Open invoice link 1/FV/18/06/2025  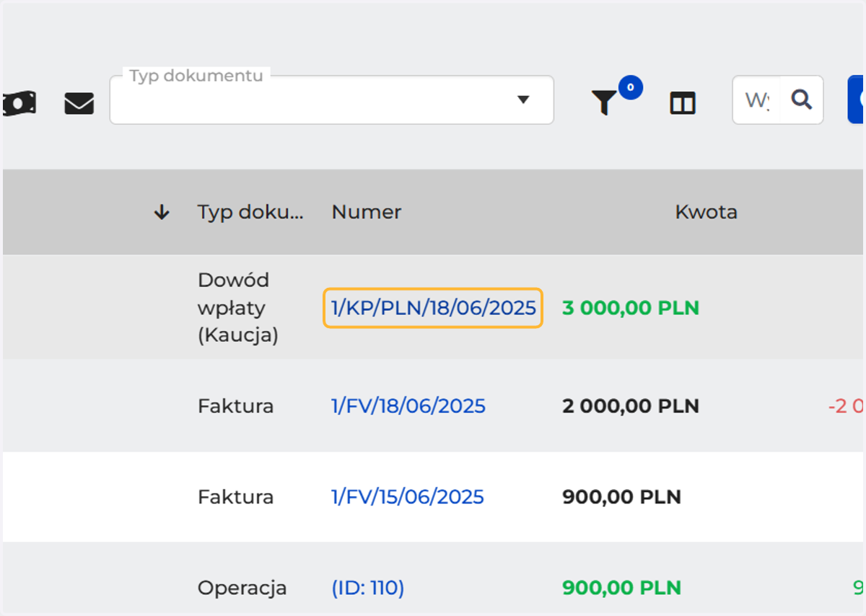[408, 406]
